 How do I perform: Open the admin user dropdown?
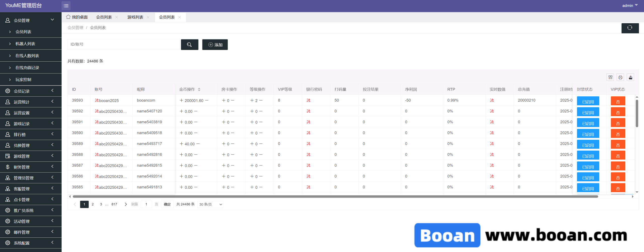[630, 6]
